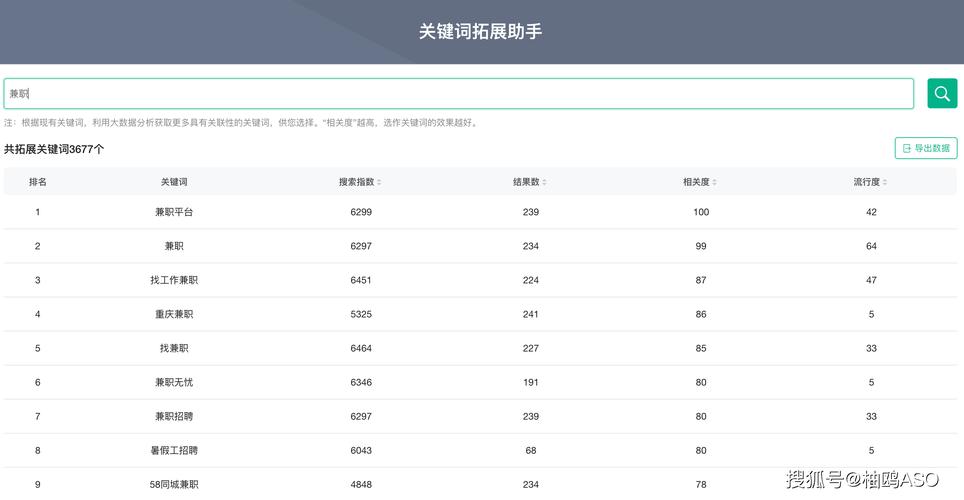The image size is (964, 500).
Task: Click the 兼职招聘 keyword
Action: click(x=174, y=416)
